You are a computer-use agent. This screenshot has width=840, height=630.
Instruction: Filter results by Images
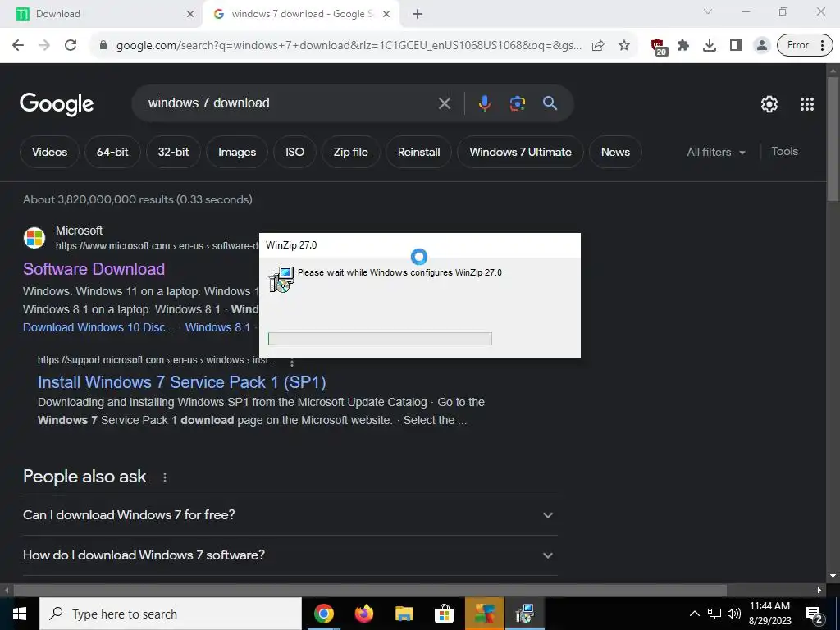coord(237,152)
